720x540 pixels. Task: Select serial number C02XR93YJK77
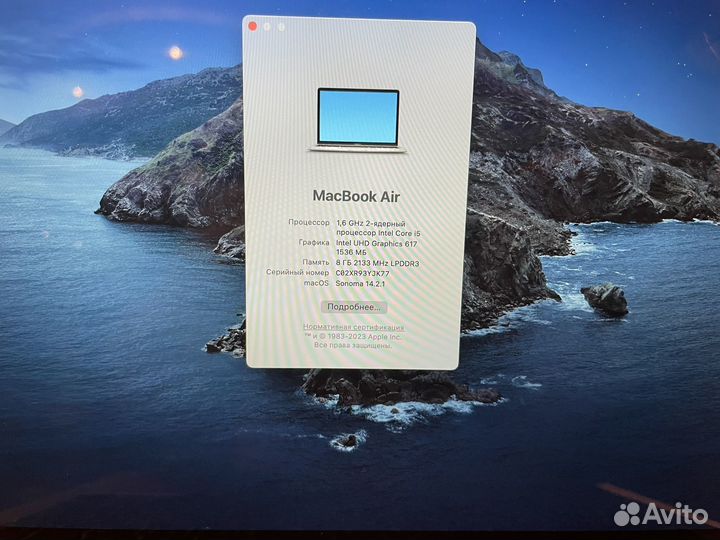tap(363, 273)
